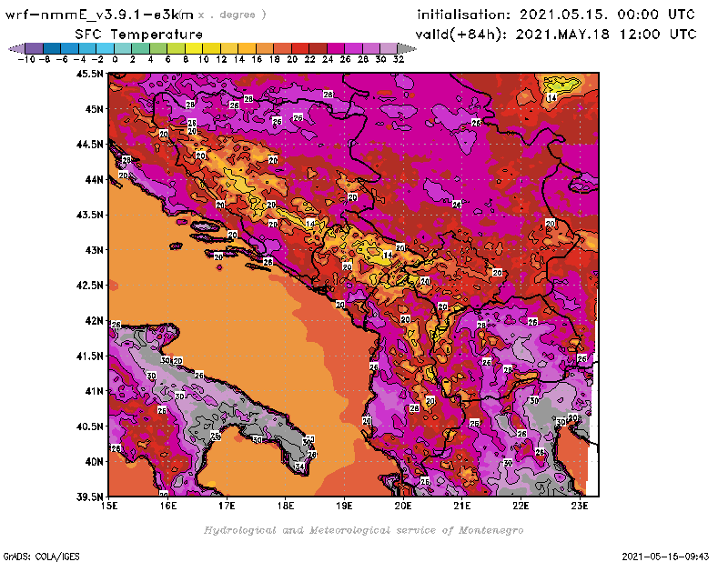Image resolution: width=728 pixels, height=562 pixels.
Task: Click the '0' tick label on the colorbar
Action: pyautogui.click(x=115, y=60)
